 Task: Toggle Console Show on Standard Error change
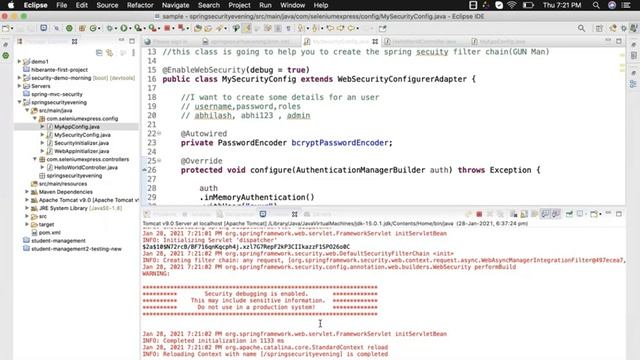click(556, 214)
